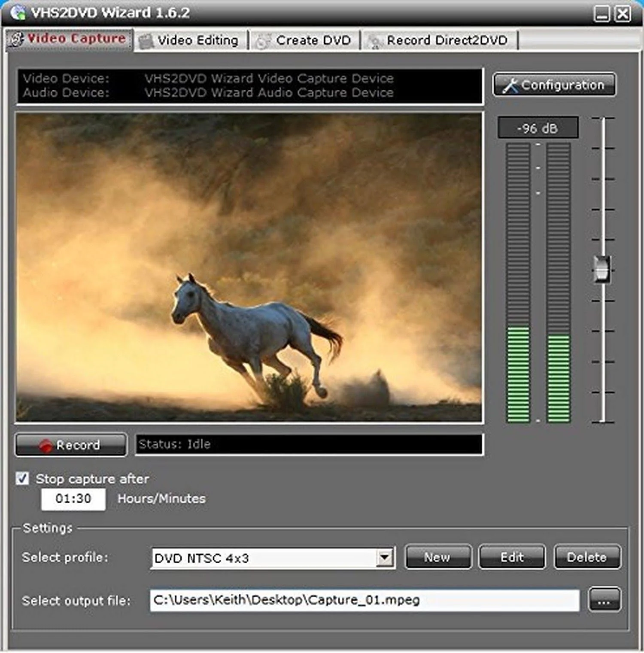Click the VHS2DVD Wizard title icon
This screenshot has width=644, height=653.
point(18,12)
